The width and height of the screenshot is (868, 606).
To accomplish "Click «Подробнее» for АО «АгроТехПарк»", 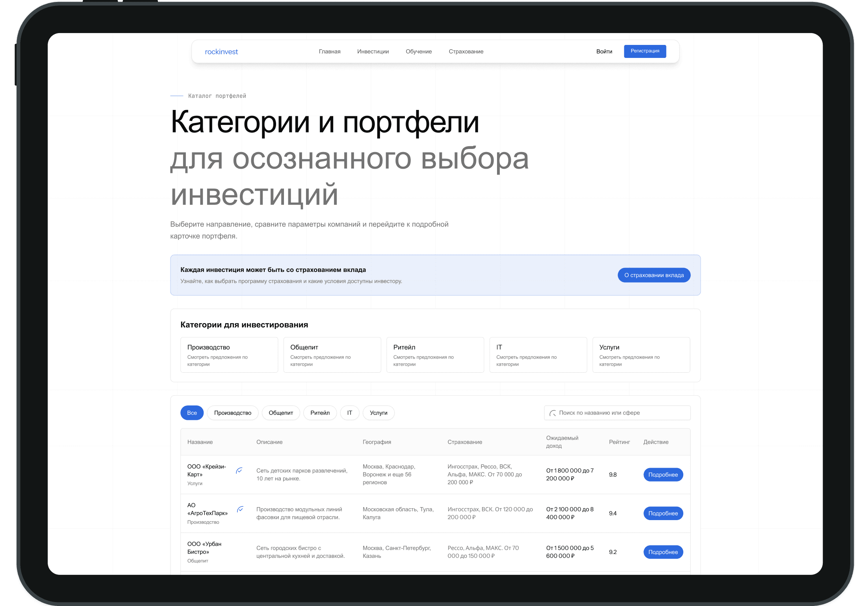I will pyautogui.click(x=663, y=513).
